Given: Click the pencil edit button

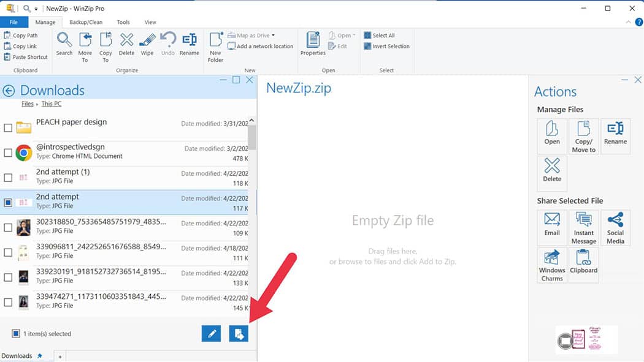Looking at the screenshot, I should click(x=212, y=334).
